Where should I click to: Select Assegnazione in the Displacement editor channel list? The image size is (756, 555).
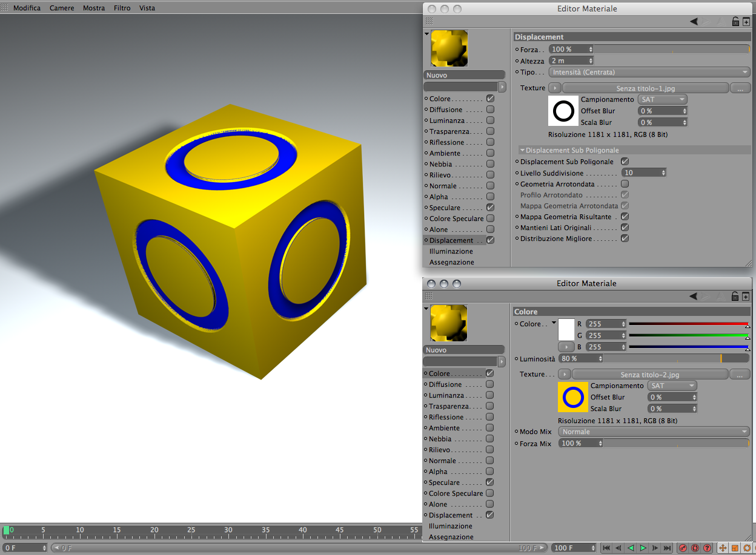click(452, 262)
